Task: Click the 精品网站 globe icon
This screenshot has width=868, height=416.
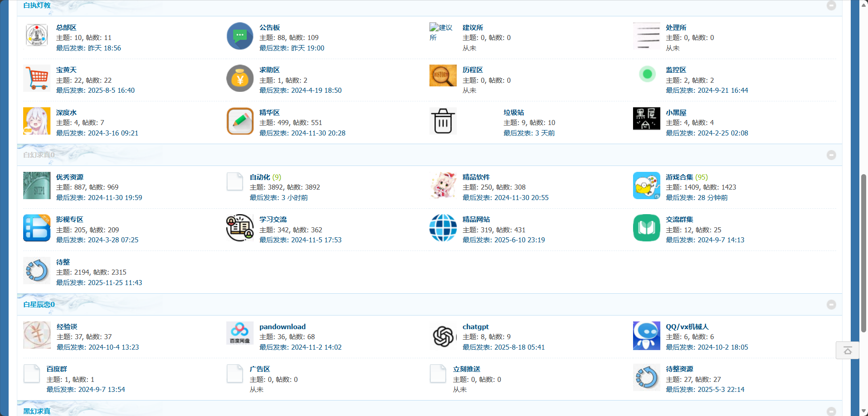Action: pyautogui.click(x=443, y=228)
